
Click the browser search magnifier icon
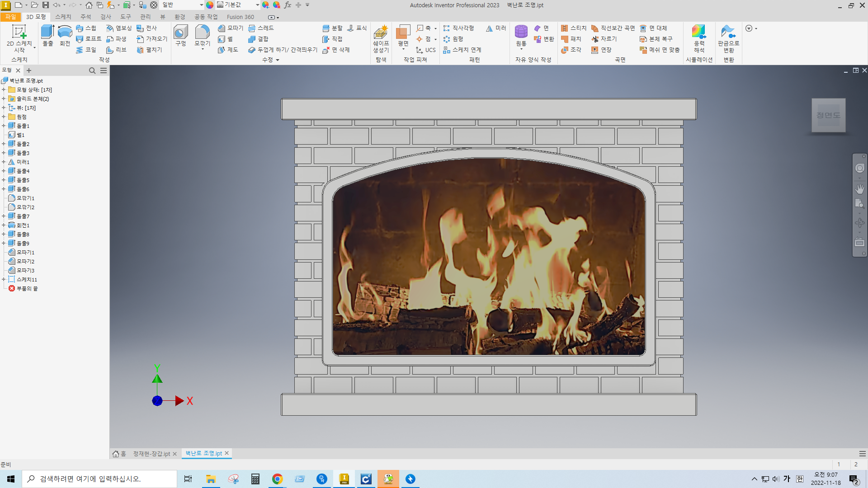pyautogui.click(x=92, y=70)
